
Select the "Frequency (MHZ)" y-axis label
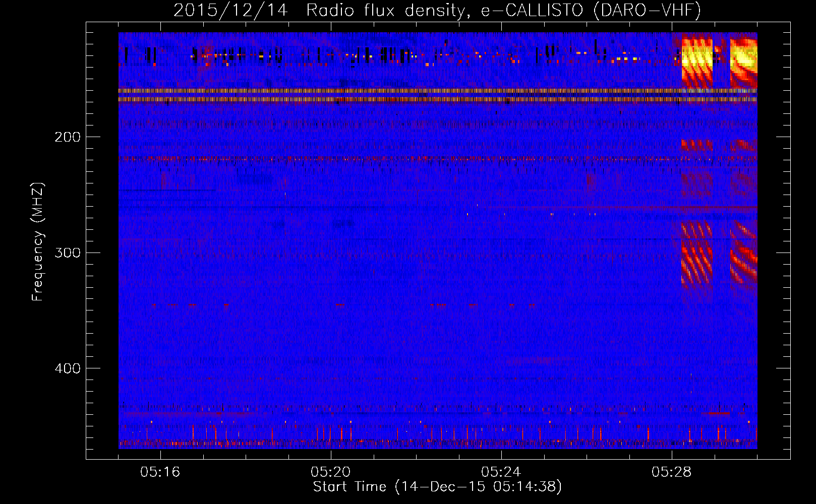click(x=38, y=241)
